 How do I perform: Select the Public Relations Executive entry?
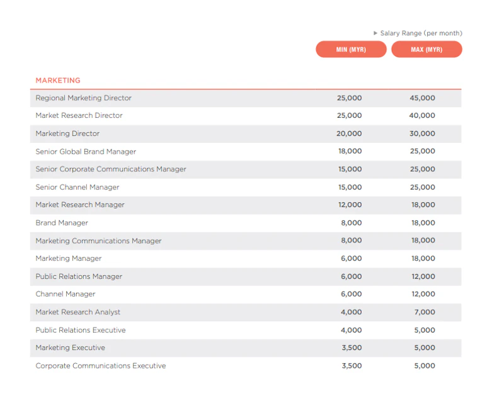pyautogui.click(x=81, y=330)
